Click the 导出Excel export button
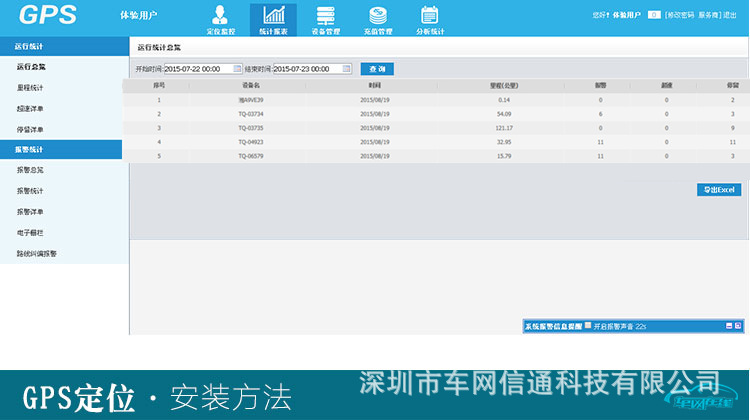The height and width of the screenshot is (420, 750). tap(718, 190)
